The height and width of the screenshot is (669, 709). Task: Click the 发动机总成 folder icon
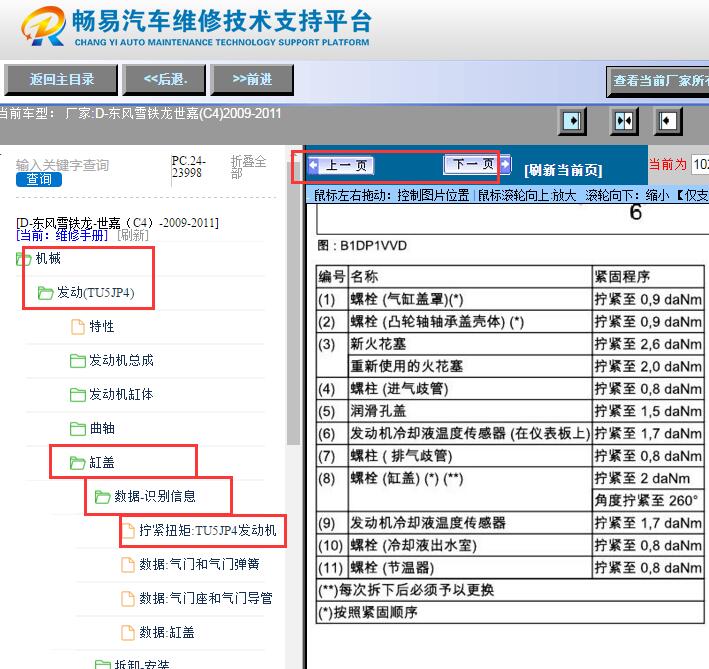click(78, 361)
